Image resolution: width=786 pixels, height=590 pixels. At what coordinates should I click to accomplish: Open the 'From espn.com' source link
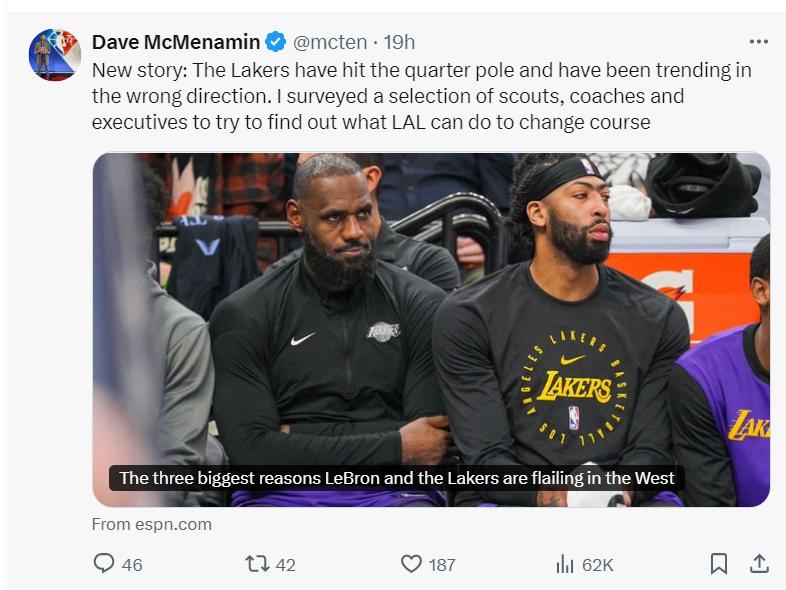pos(152,524)
